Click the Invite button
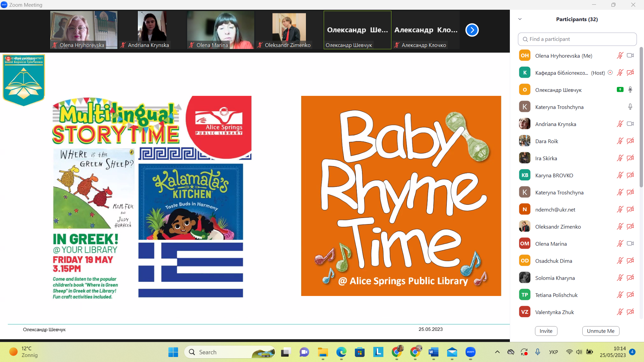The image size is (644, 362). click(x=546, y=331)
